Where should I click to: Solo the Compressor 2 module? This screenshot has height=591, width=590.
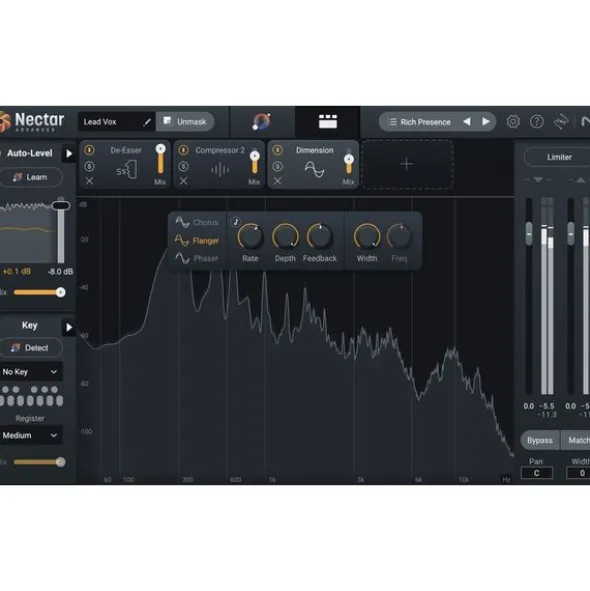183,166
